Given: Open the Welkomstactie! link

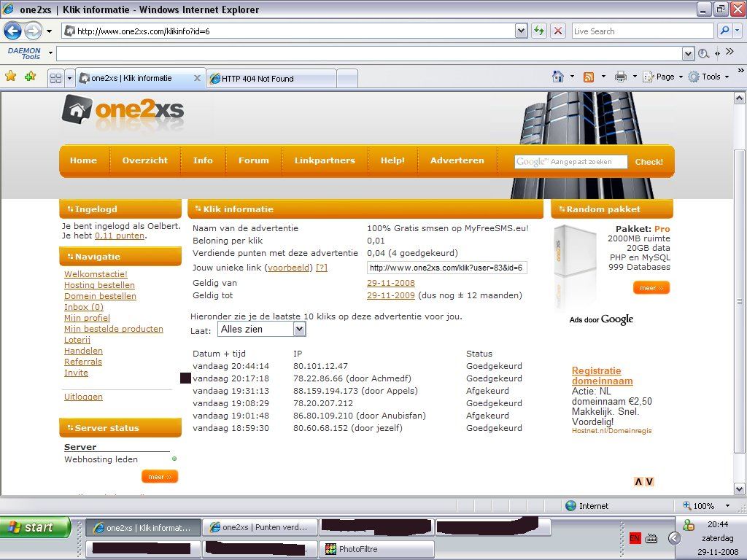Looking at the screenshot, I should click(96, 274).
